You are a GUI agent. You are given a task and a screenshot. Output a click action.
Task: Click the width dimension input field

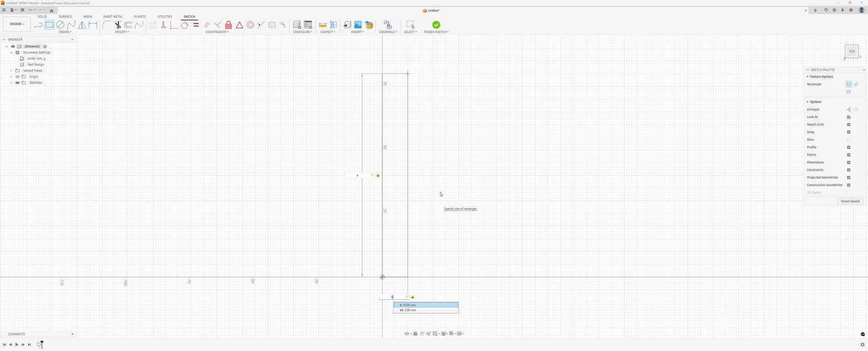coord(394,297)
